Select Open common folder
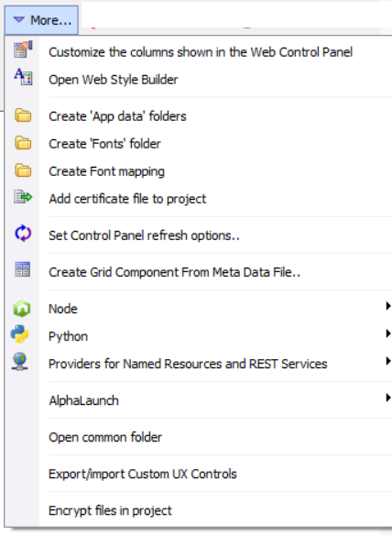 coord(198,437)
